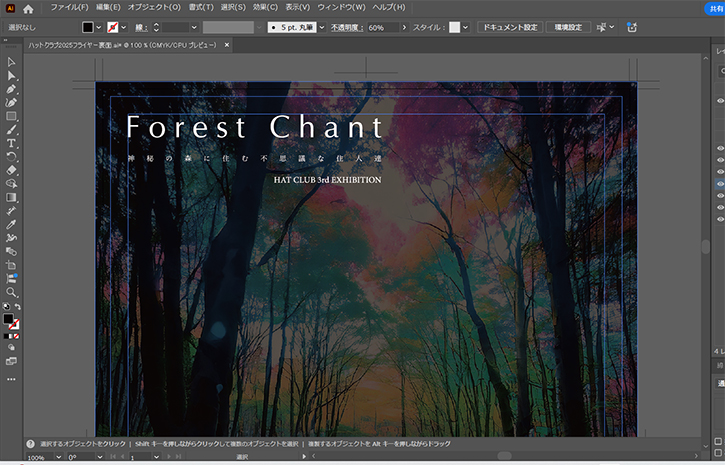Open the スタイル swatch dropdown
Viewport: 725px width, 465px height.
[466, 27]
